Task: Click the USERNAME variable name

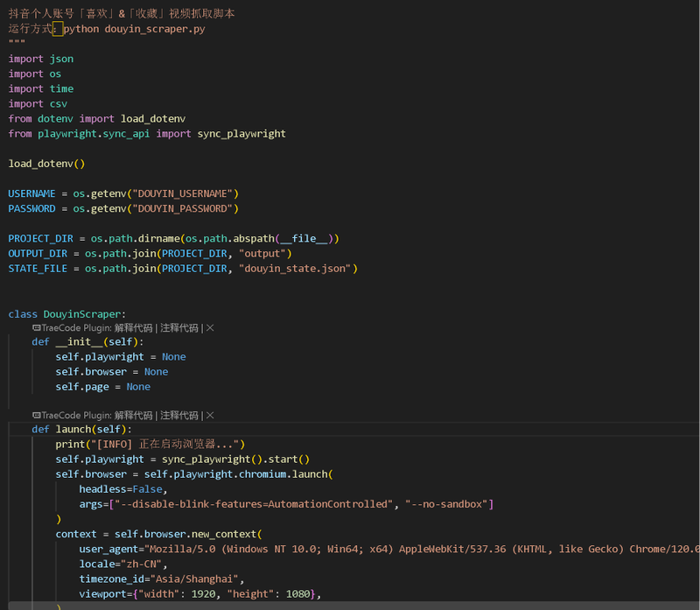Action: click(31, 193)
